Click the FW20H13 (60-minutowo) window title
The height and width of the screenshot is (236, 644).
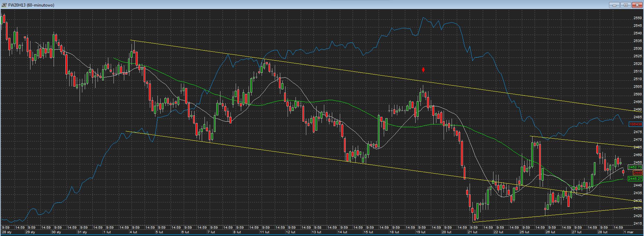coord(31,5)
